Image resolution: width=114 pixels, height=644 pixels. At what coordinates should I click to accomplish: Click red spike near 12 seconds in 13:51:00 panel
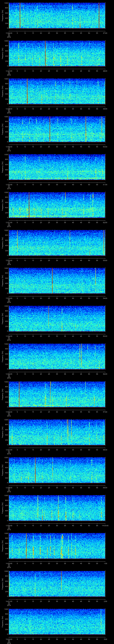(x=29, y=205)
